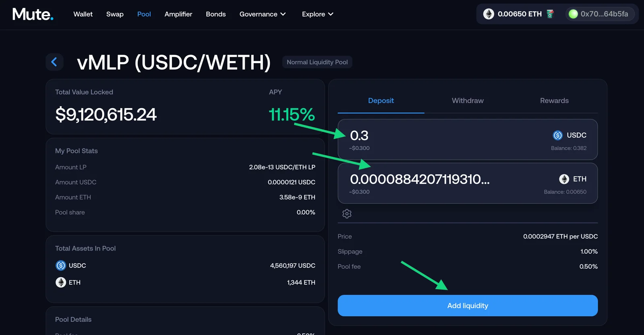Click the small icon beside 0.00650 ETH
Image resolution: width=644 pixels, height=335 pixels.
(550, 14)
